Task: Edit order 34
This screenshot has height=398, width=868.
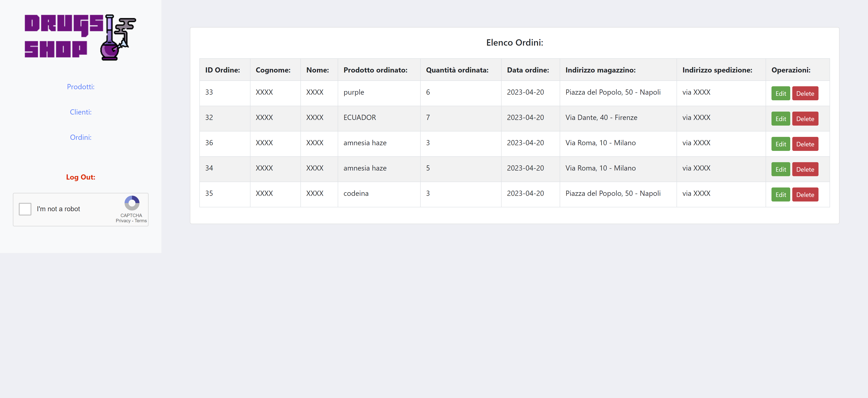Action: [x=780, y=169]
